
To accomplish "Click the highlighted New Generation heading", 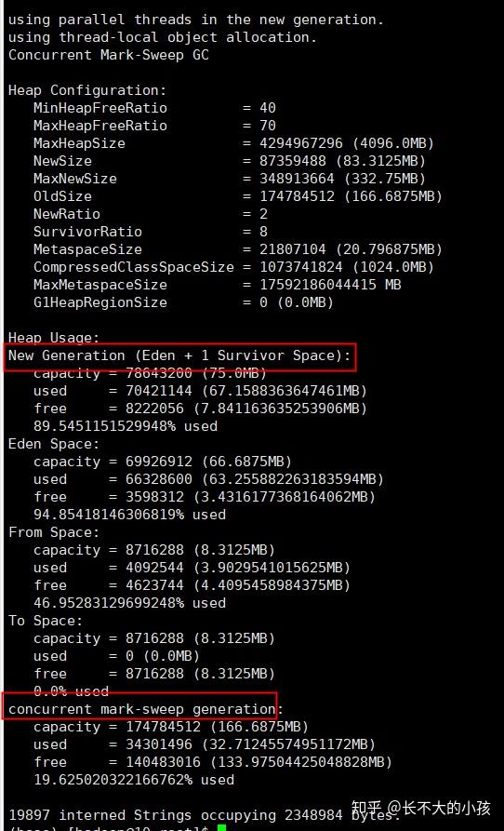I will coord(179,355).
